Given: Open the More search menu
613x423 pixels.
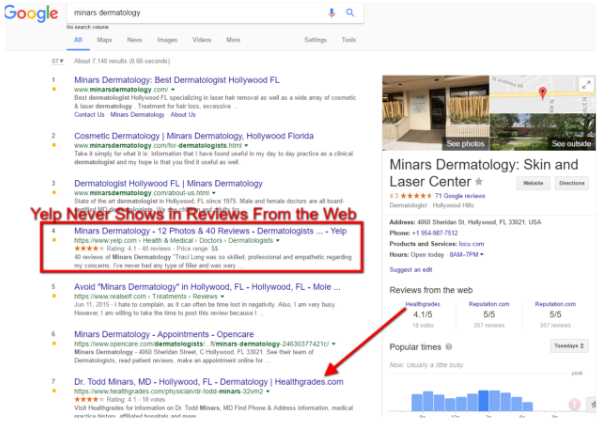Looking at the screenshot, I should click(x=233, y=40).
